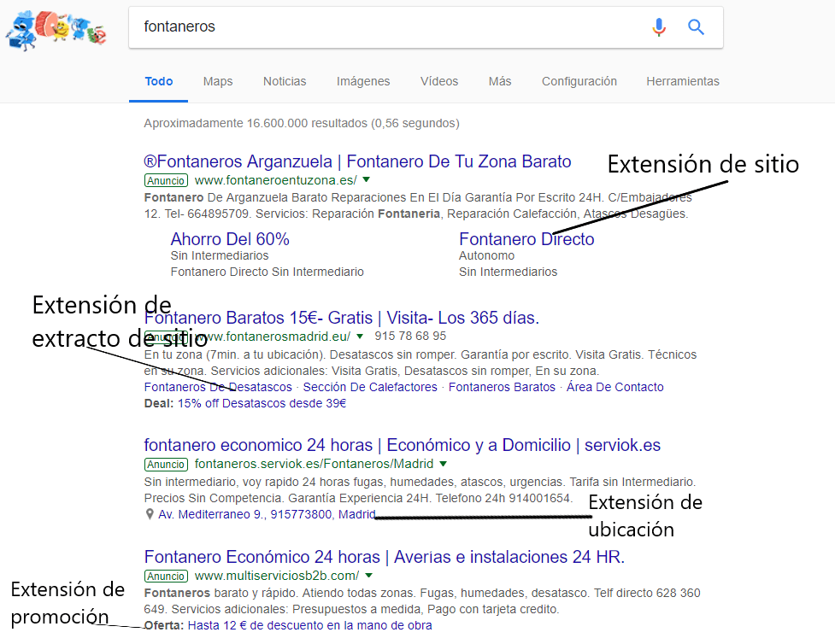The width and height of the screenshot is (835, 644).
Task: Click the Anuncio badge beside fontaneroentuzona.es
Action: pos(166,180)
